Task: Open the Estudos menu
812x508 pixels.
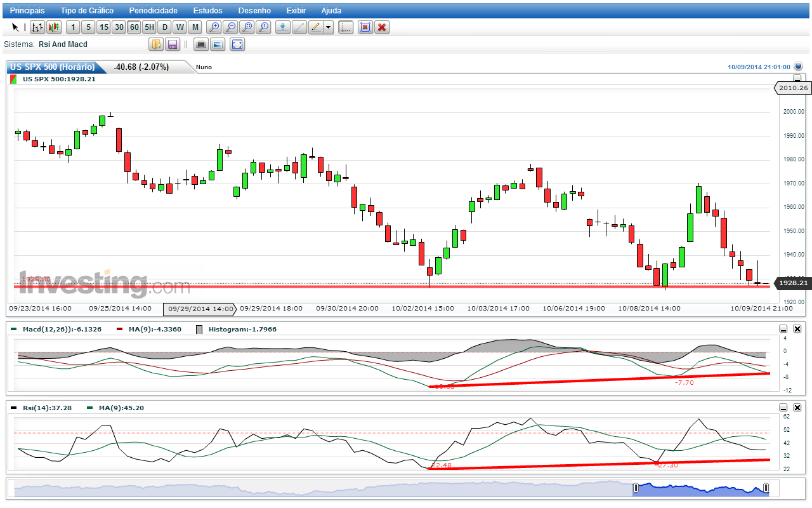Action: (x=208, y=11)
